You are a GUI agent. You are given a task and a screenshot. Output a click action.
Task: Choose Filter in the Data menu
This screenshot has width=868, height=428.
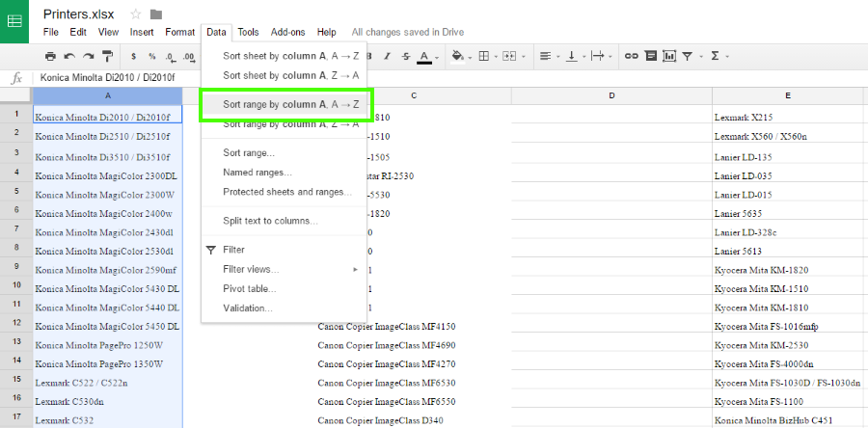point(284,250)
